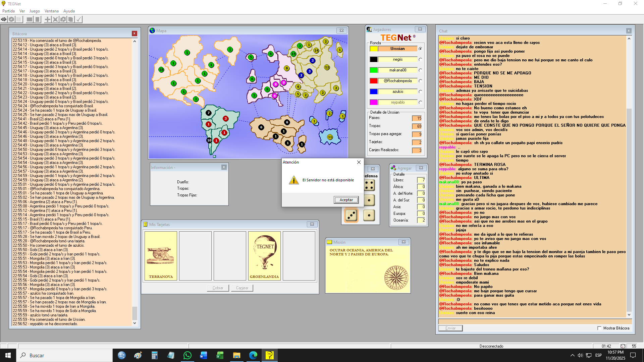
Task: Click the red @Rochabmpeola color swatch
Action: point(374,81)
